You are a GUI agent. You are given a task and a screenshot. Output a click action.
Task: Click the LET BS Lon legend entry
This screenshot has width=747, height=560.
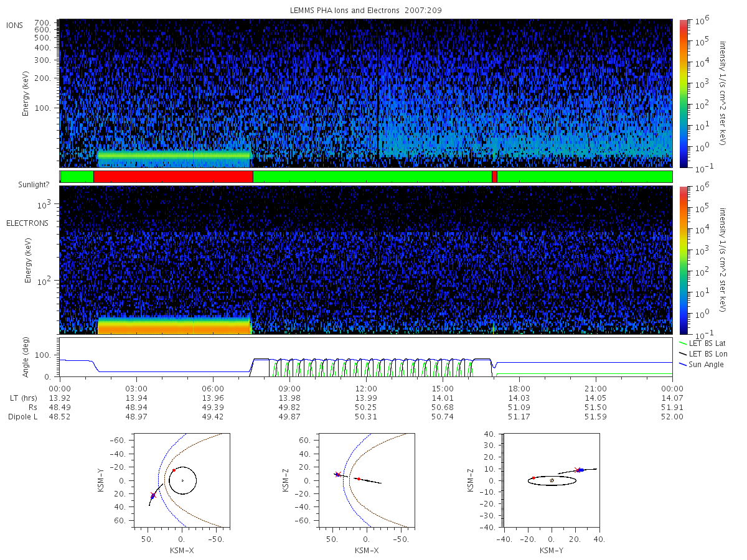[x=704, y=353]
